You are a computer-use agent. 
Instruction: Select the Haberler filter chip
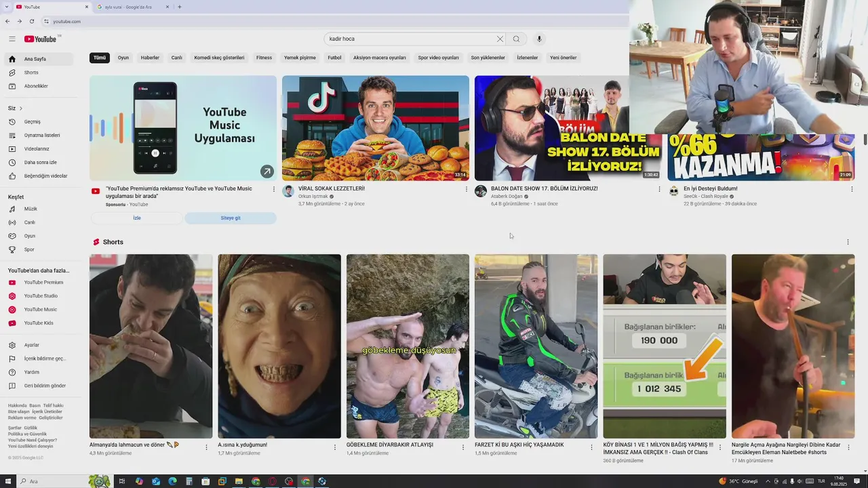pos(150,58)
